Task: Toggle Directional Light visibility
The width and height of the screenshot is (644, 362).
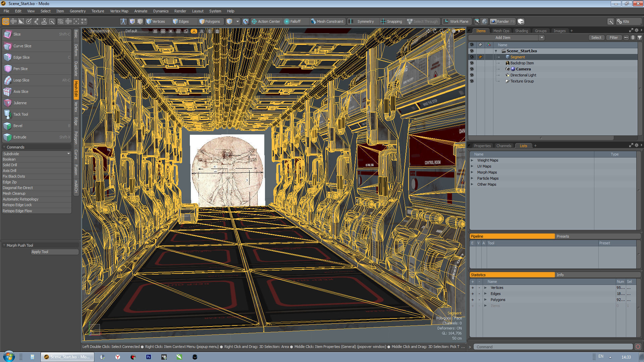Action: [x=472, y=75]
